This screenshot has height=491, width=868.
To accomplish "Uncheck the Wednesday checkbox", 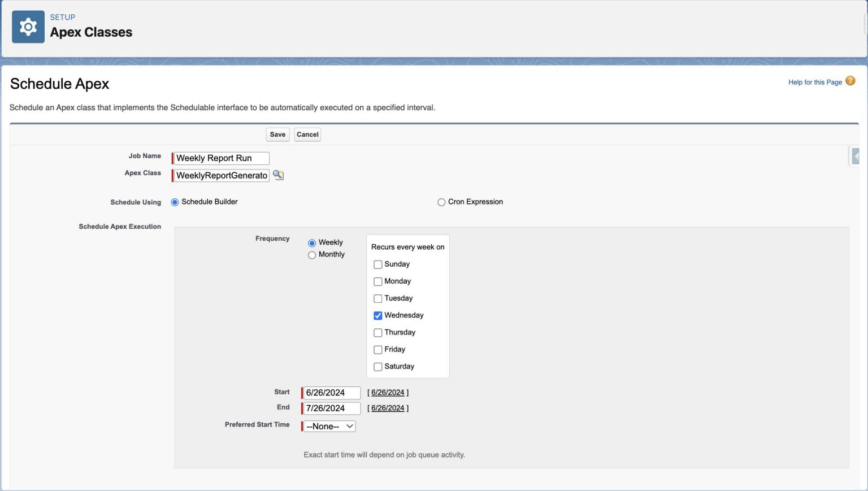I will click(x=377, y=315).
